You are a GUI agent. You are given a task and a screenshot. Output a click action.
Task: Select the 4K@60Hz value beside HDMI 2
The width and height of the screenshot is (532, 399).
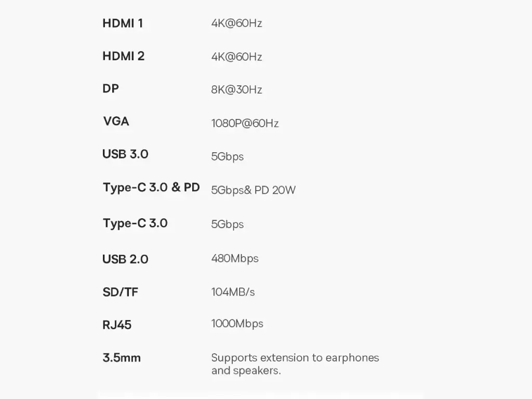236,57
